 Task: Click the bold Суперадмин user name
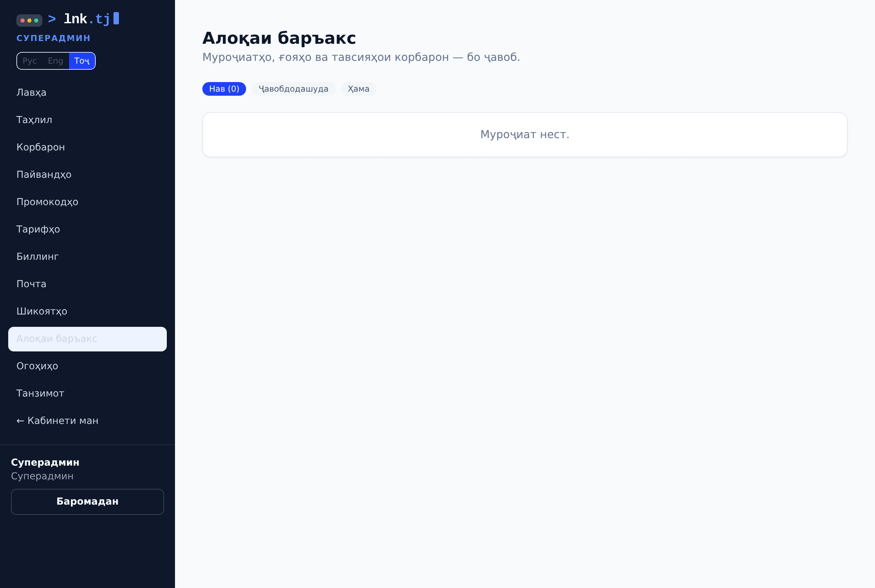pos(45,463)
